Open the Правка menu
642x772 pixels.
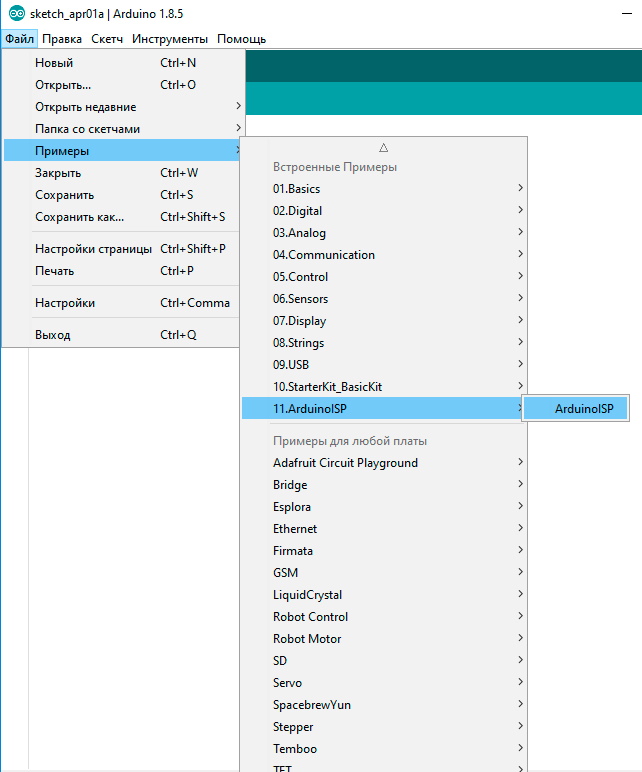coord(62,39)
